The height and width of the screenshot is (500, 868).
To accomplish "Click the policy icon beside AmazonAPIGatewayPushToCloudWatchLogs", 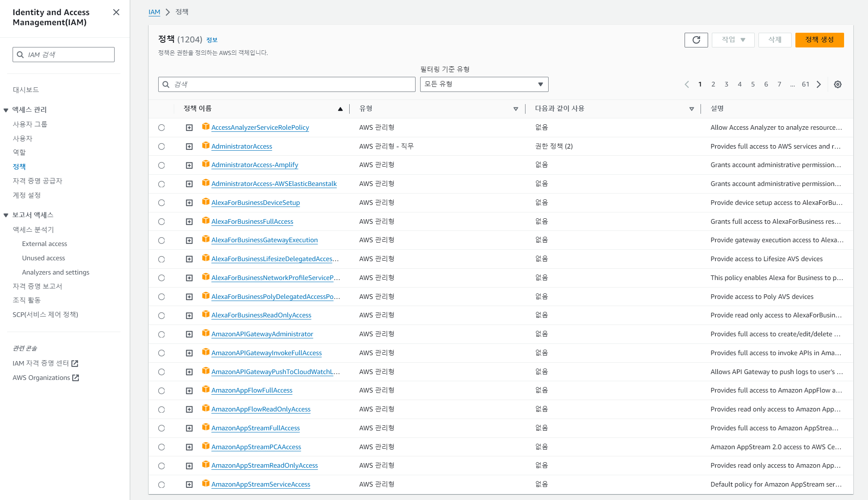I will [x=206, y=371].
